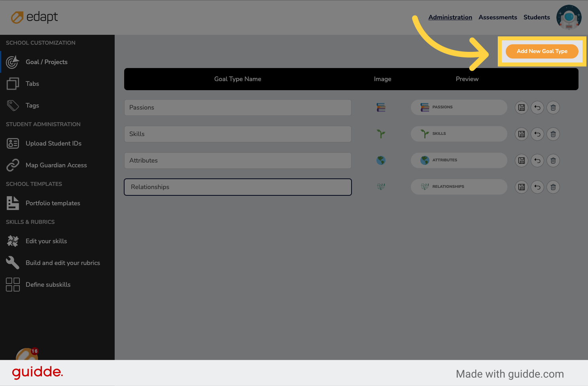
Task: Delete the Relationships goal type
Action: 553,187
